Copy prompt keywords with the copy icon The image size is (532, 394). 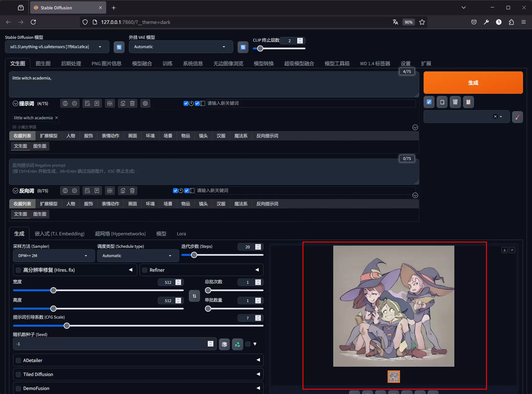pos(123,103)
